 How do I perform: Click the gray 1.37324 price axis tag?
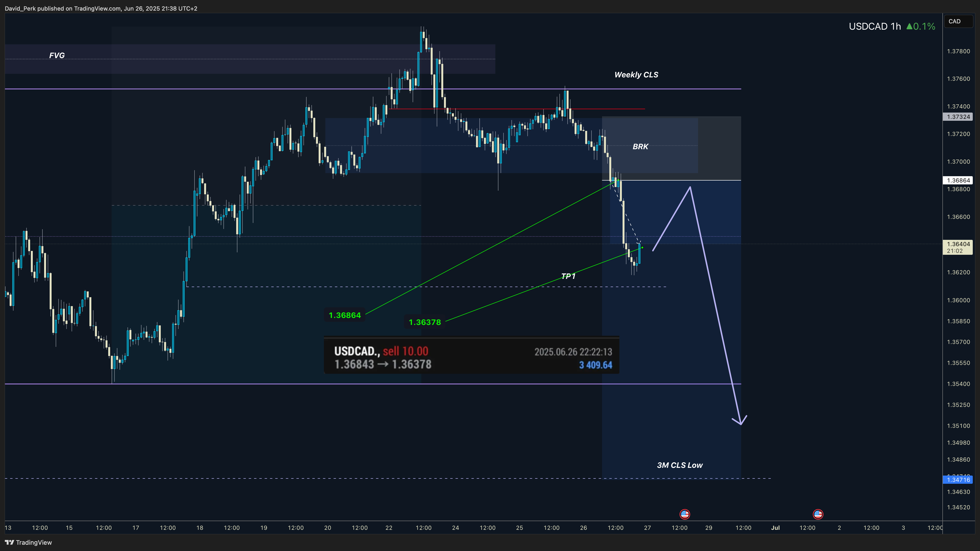pyautogui.click(x=958, y=117)
